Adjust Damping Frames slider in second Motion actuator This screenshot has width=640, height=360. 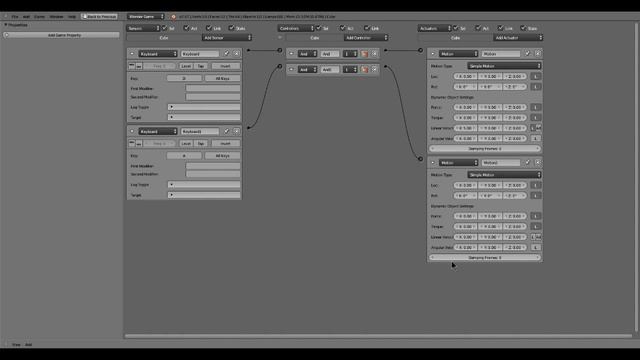tap(485, 258)
